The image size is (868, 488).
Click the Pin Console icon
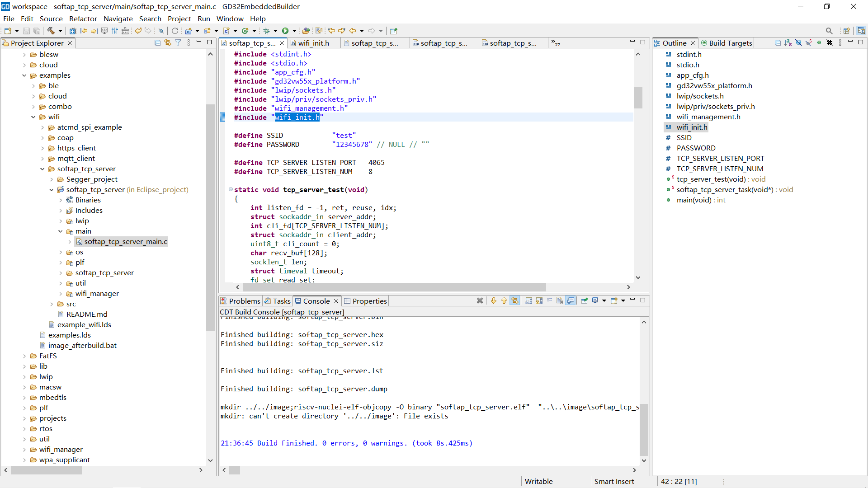tap(584, 301)
